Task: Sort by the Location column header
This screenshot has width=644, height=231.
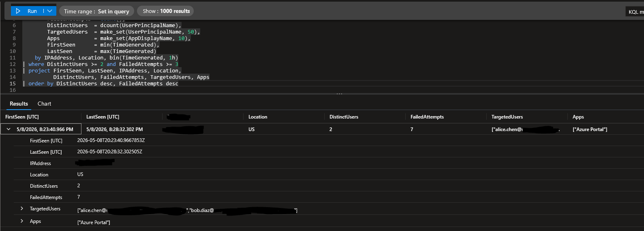Action: 258,117
